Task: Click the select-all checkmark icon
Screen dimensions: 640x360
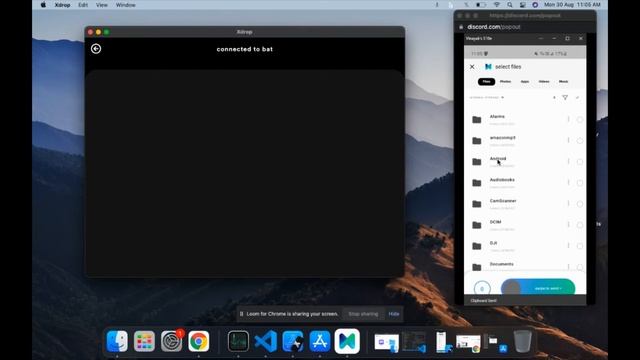Action: (x=577, y=98)
